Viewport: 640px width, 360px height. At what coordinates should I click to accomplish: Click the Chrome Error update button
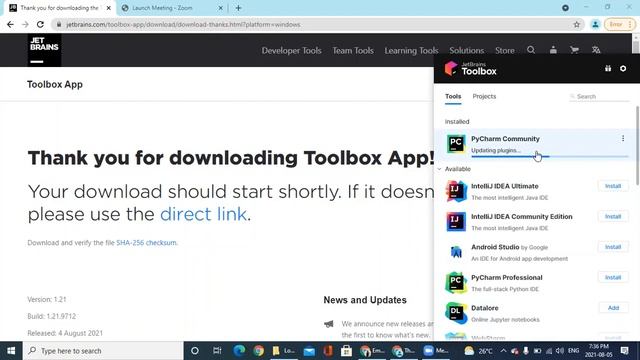pos(620,24)
